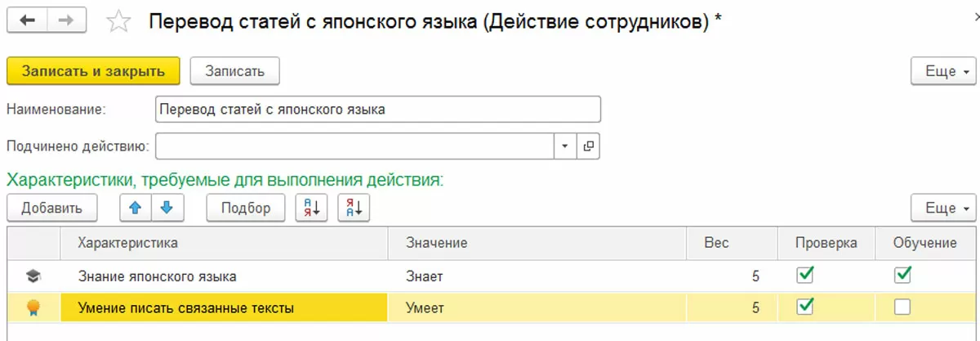
Task: Uncheck Обучение for Знание японского языка
Action: pos(902,276)
